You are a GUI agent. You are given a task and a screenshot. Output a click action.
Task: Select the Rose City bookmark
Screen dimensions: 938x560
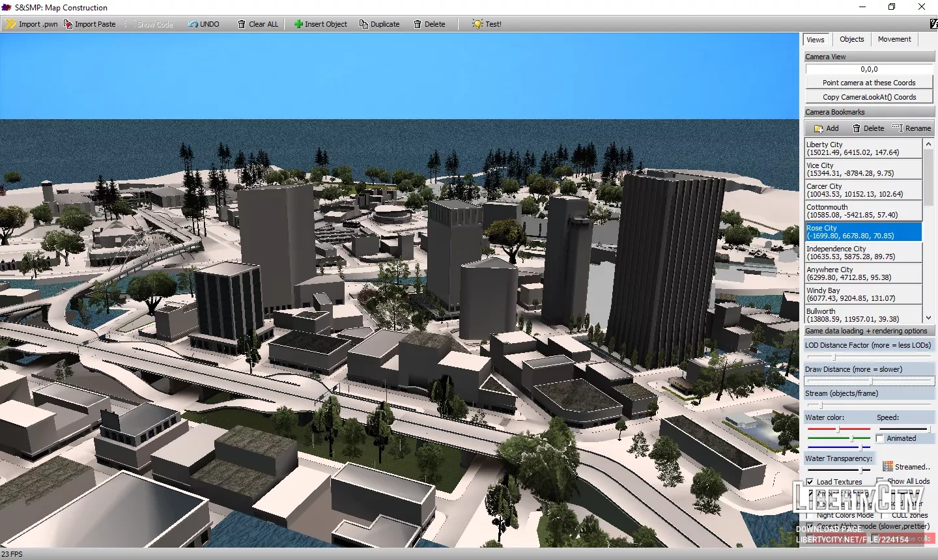coord(864,232)
